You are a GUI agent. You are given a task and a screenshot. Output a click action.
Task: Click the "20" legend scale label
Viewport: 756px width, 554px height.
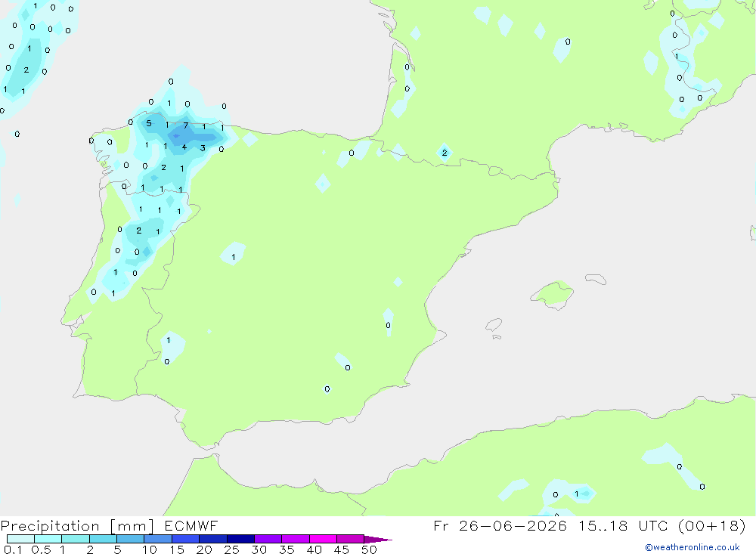[x=204, y=549]
